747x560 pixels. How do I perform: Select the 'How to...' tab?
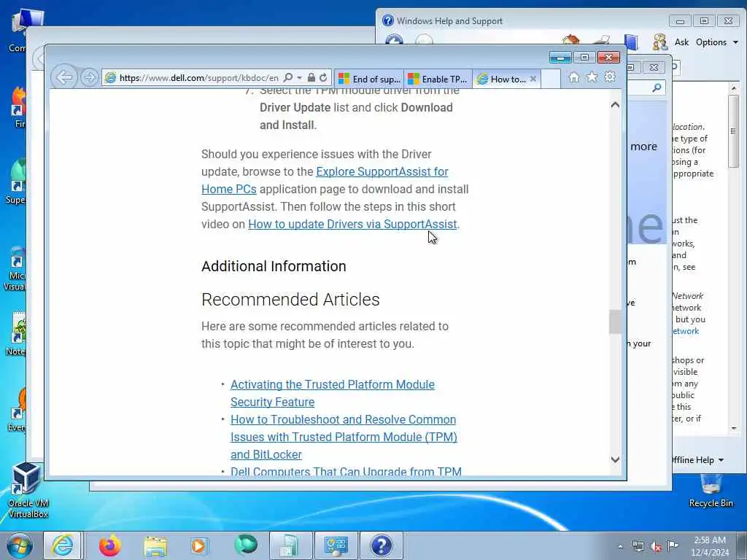[501, 79]
